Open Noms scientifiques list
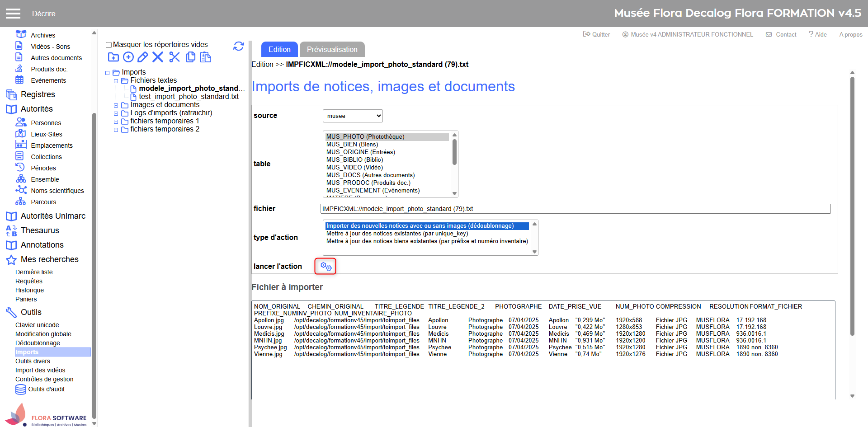868x427 pixels. click(57, 191)
